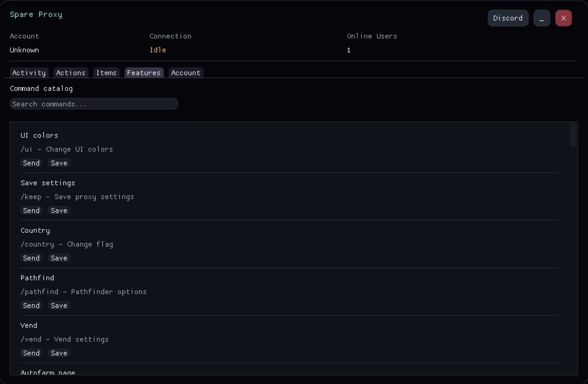This screenshot has height=384, width=588.
Task: Save the Country command
Action: pyautogui.click(x=59, y=258)
